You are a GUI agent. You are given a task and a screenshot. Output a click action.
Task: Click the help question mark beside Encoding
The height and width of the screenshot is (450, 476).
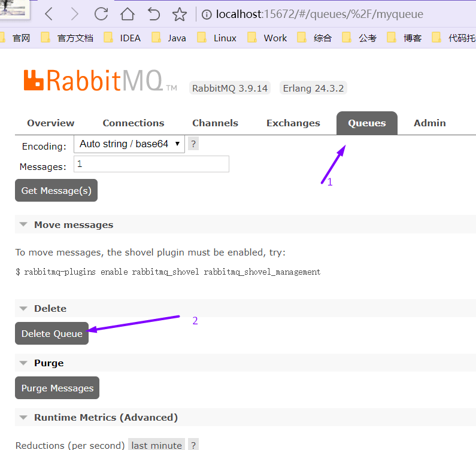point(193,144)
